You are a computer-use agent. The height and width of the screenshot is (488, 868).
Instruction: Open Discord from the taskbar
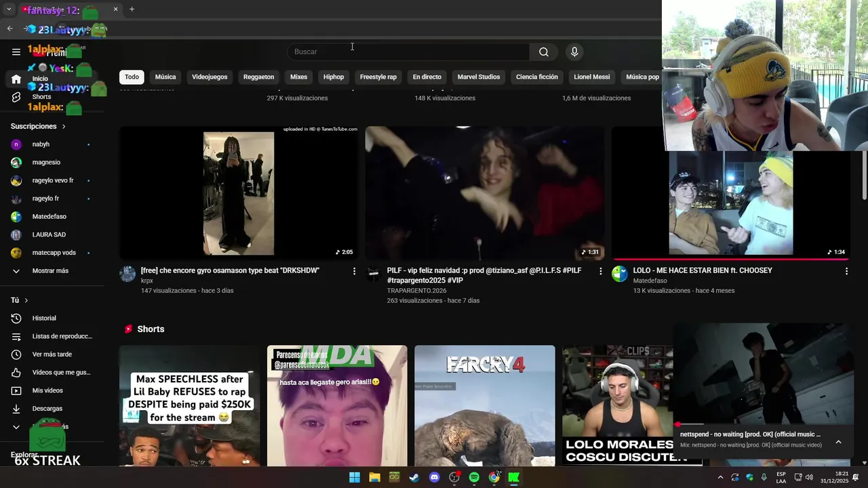pos(435,477)
